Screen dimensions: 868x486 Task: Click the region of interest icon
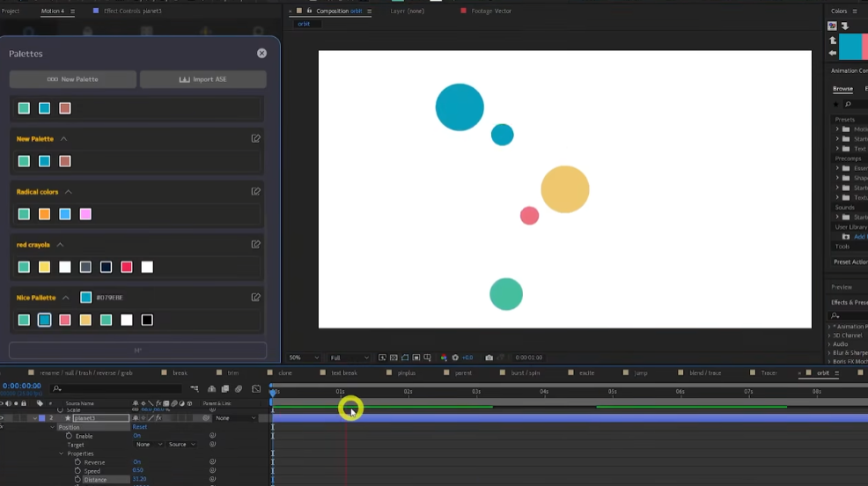click(x=416, y=357)
